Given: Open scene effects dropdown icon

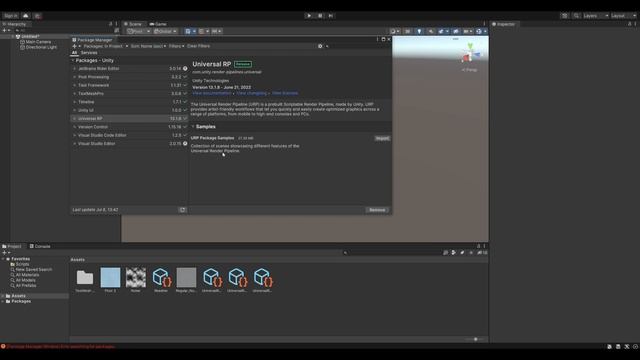Looking at the screenshot, I should pyautogui.click(x=443, y=31).
